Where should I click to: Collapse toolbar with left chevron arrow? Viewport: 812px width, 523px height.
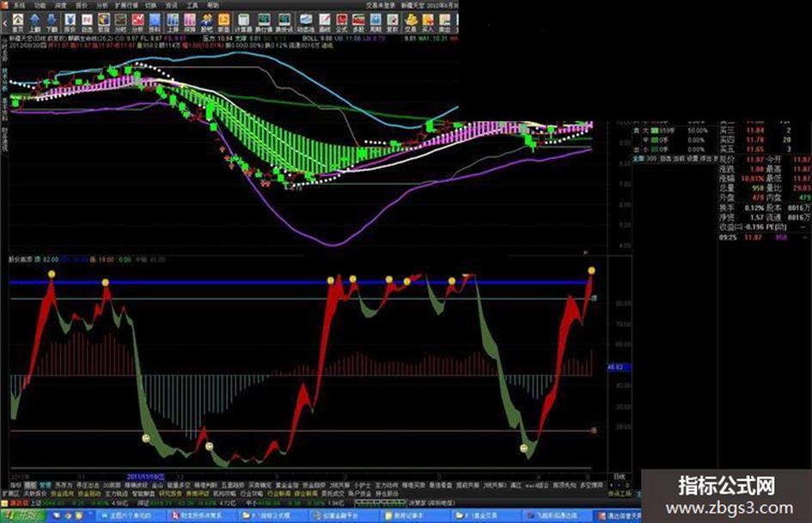[4, 23]
